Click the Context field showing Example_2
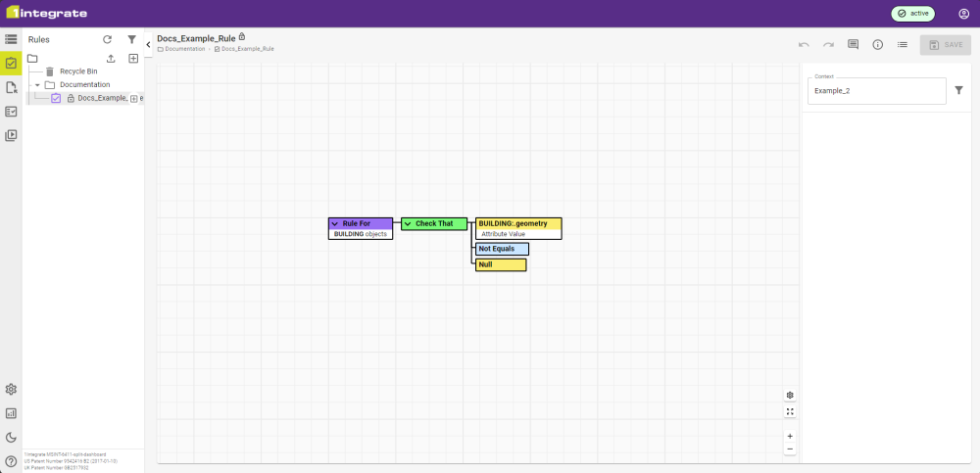Screen dimensions: 980x473 coord(876,90)
